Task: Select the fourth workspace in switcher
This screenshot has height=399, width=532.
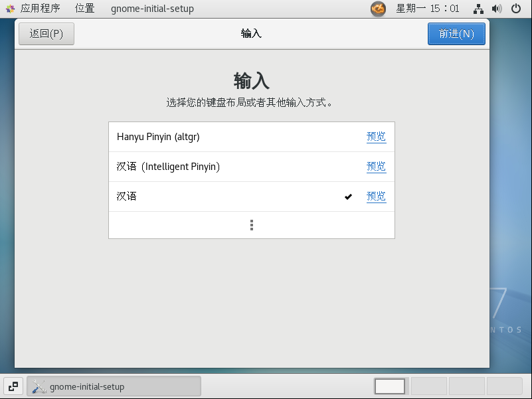Action: (504, 386)
